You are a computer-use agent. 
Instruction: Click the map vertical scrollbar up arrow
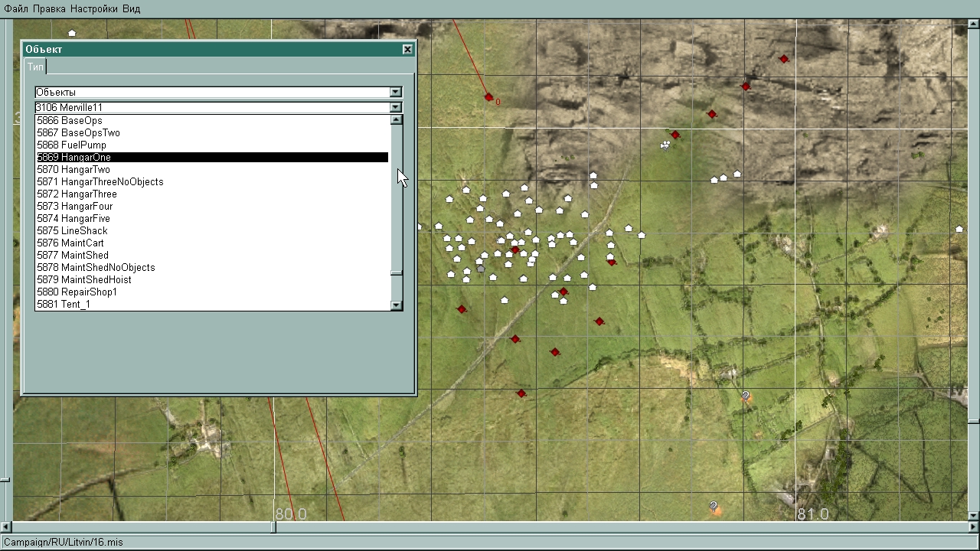974,25
